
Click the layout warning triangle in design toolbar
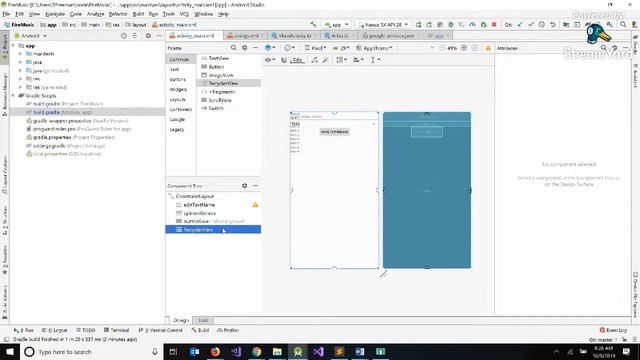tap(488, 48)
